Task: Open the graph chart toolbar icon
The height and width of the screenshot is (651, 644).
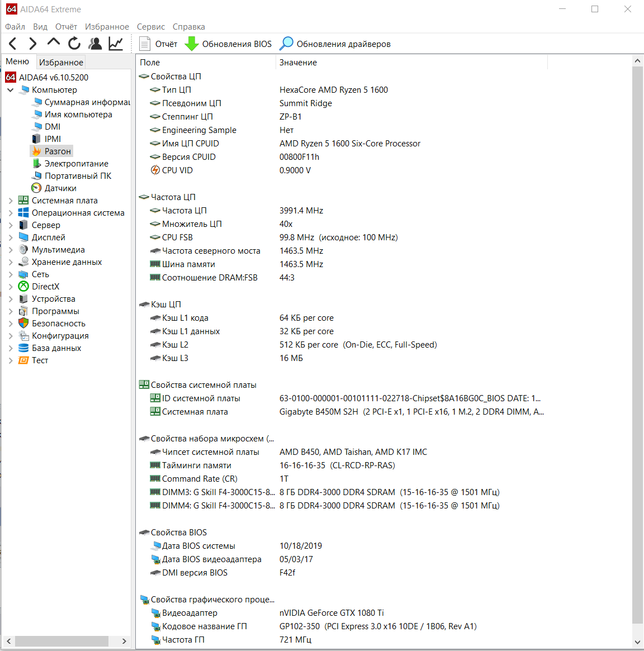Action: coord(115,44)
